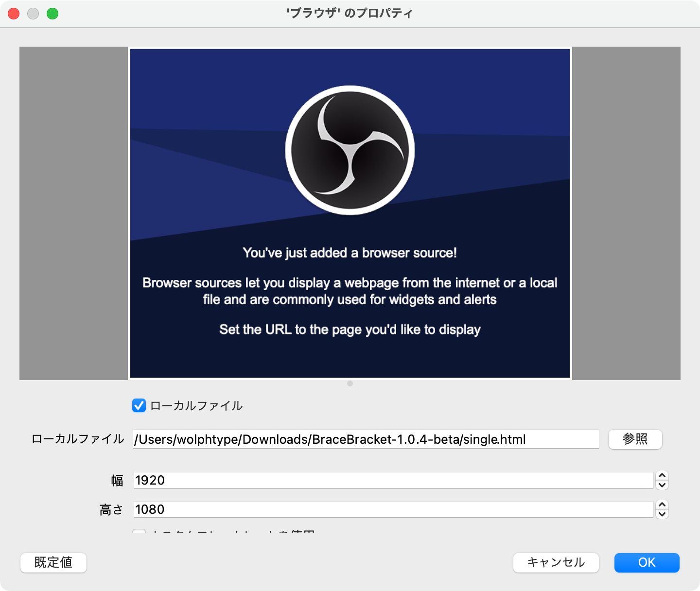Confirm with the OK button
700x591 pixels.
[647, 562]
